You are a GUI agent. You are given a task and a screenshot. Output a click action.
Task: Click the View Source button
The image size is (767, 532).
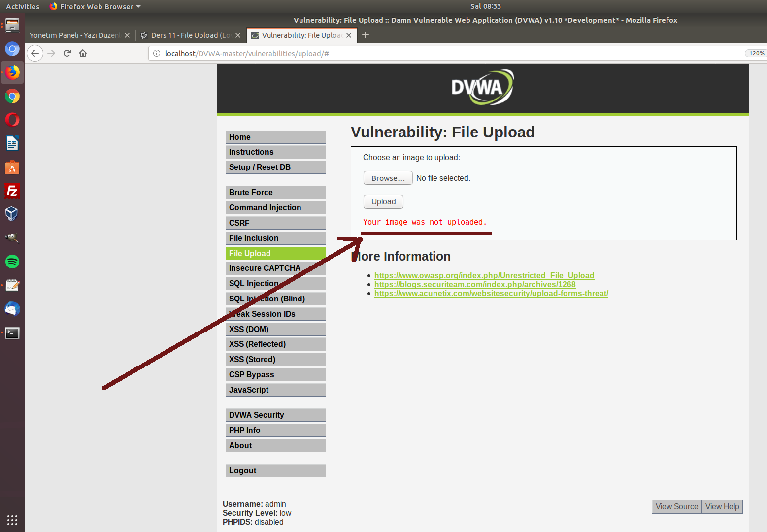point(677,506)
